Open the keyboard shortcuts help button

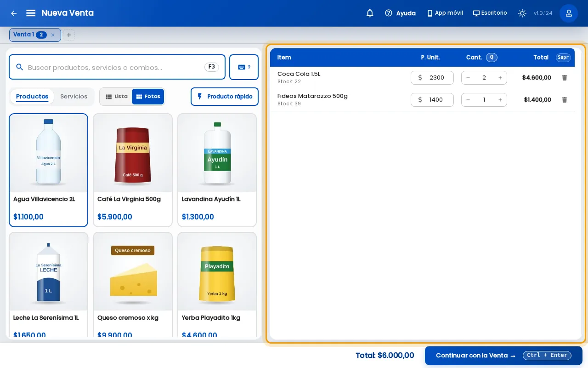coord(244,67)
